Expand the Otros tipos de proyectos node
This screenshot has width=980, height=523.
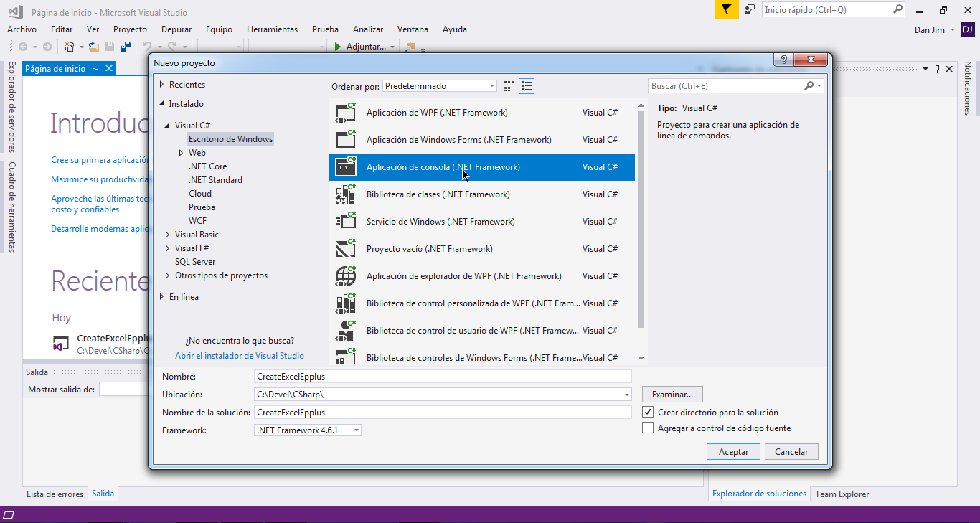pos(168,275)
